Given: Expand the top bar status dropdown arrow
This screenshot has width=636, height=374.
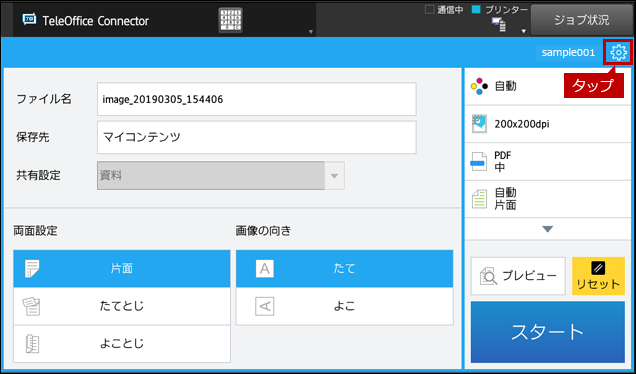Looking at the screenshot, I should point(524,31).
